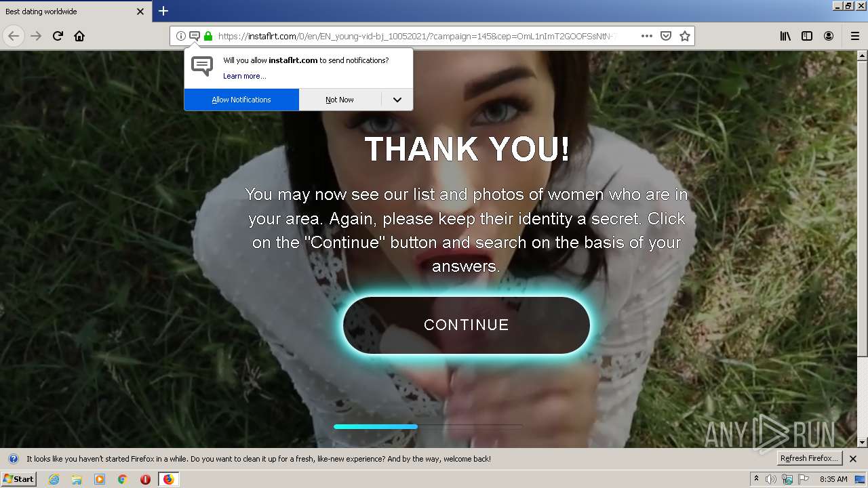This screenshot has width=868, height=488.
Task: Choose Not Now on notification prompt
Action: pyautogui.click(x=340, y=100)
